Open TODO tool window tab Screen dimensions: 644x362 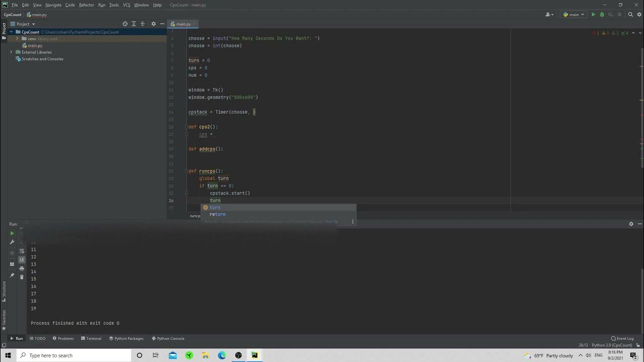[x=38, y=338]
